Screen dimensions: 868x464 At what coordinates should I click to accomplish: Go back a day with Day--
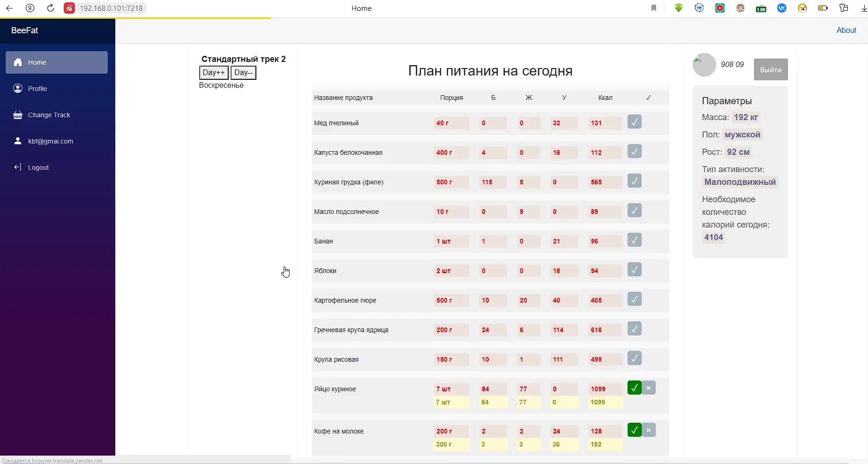pos(243,73)
